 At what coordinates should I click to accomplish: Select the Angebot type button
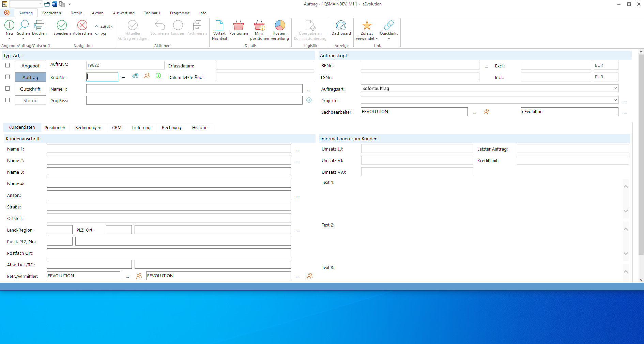coord(31,66)
